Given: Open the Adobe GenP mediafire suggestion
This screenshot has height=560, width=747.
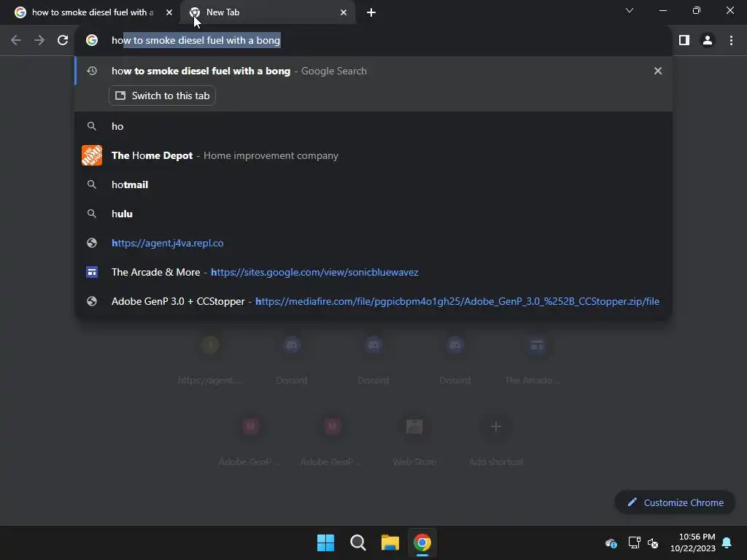Looking at the screenshot, I should pos(373,301).
